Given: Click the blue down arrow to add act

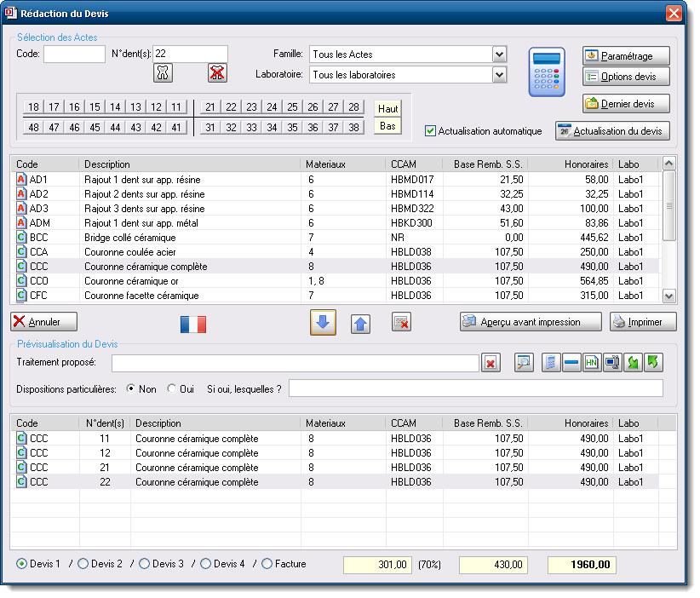Looking at the screenshot, I should [323, 323].
